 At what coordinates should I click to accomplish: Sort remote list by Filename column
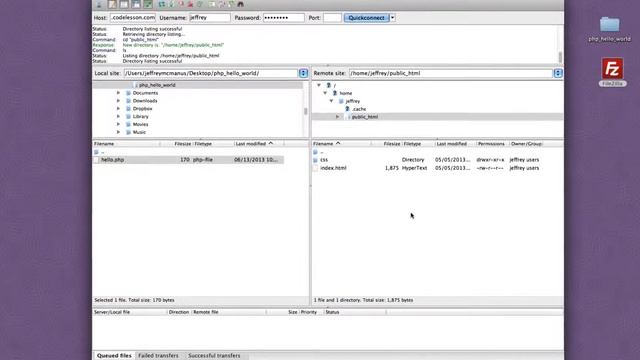pos(342,144)
